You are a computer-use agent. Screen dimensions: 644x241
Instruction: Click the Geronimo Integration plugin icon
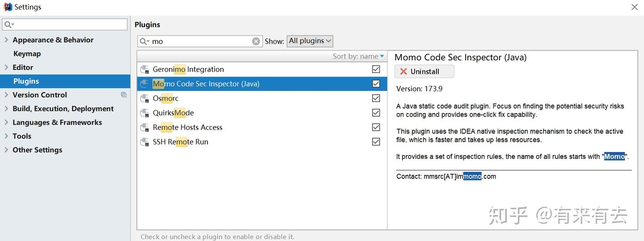144,69
